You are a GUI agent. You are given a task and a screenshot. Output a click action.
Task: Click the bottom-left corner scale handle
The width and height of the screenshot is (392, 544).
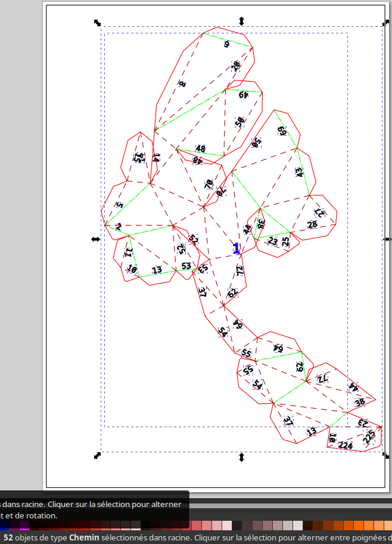pyautogui.click(x=98, y=456)
